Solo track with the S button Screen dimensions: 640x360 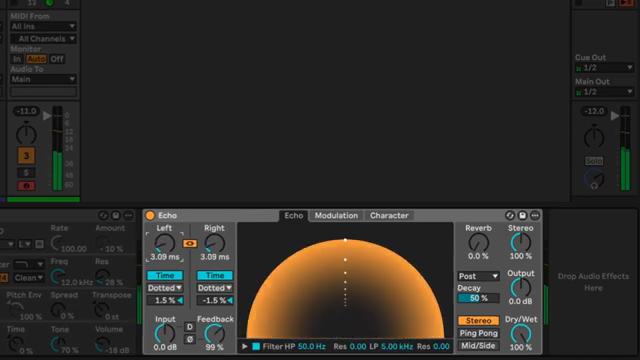coord(26,173)
